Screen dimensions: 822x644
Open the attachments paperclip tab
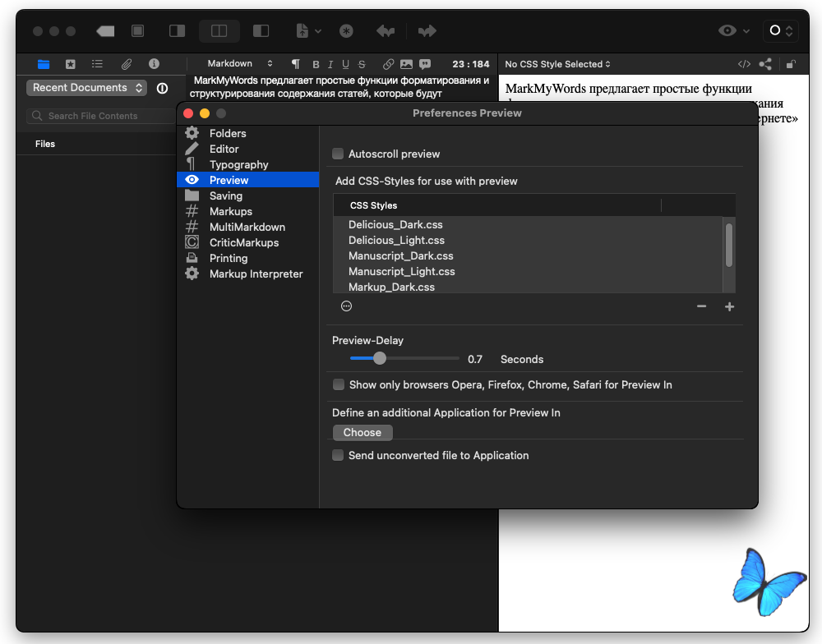coord(127,64)
